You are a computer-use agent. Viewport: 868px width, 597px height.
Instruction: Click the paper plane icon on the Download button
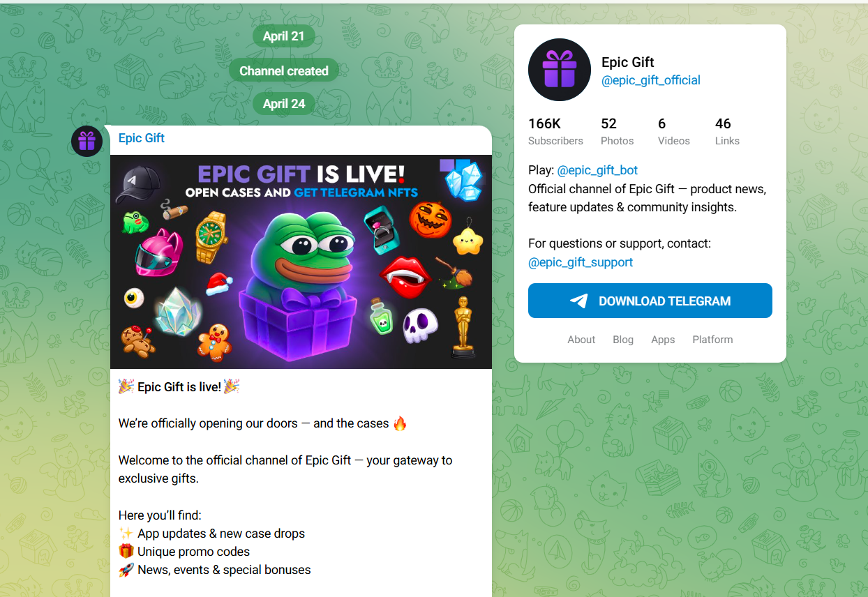(x=579, y=301)
